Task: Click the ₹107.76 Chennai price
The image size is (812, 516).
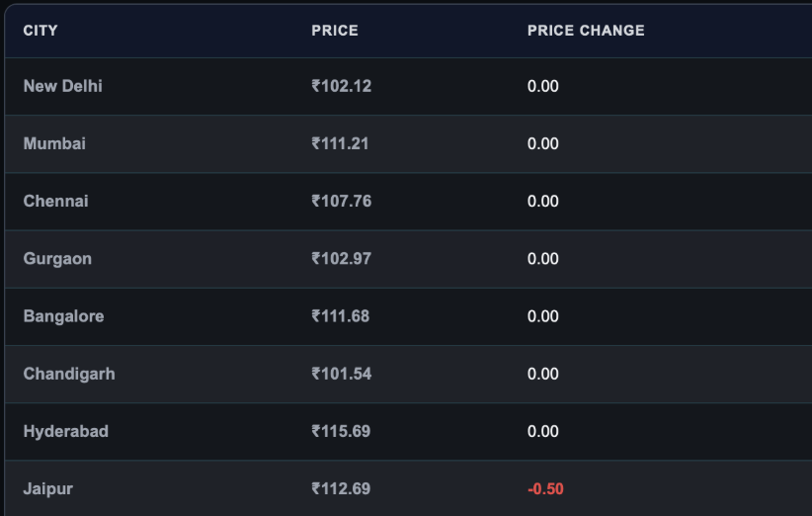Action: (x=341, y=201)
